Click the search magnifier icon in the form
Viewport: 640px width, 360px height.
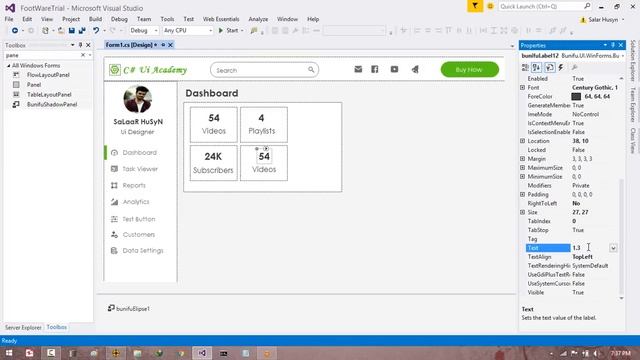[x=311, y=70]
